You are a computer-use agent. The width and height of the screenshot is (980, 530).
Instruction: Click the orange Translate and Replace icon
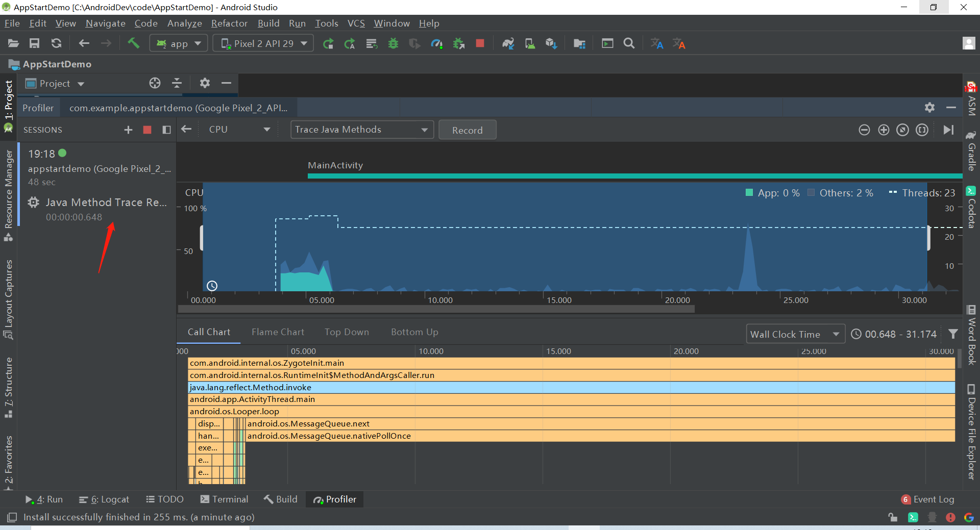(679, 44)
